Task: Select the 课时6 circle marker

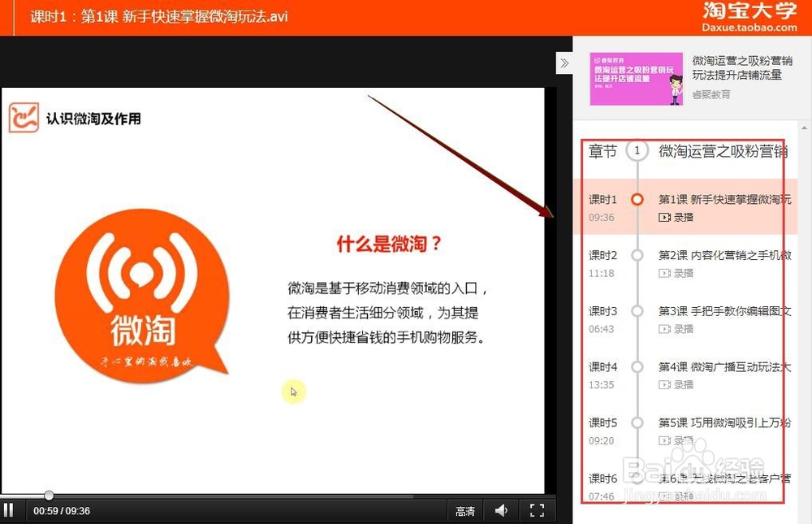Action: tap(637, 479)
